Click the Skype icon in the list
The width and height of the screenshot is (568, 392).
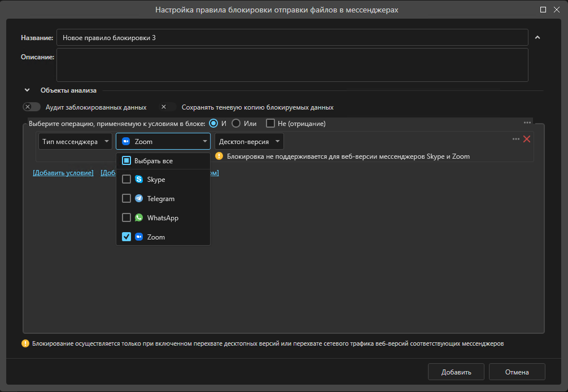[139, 179]
